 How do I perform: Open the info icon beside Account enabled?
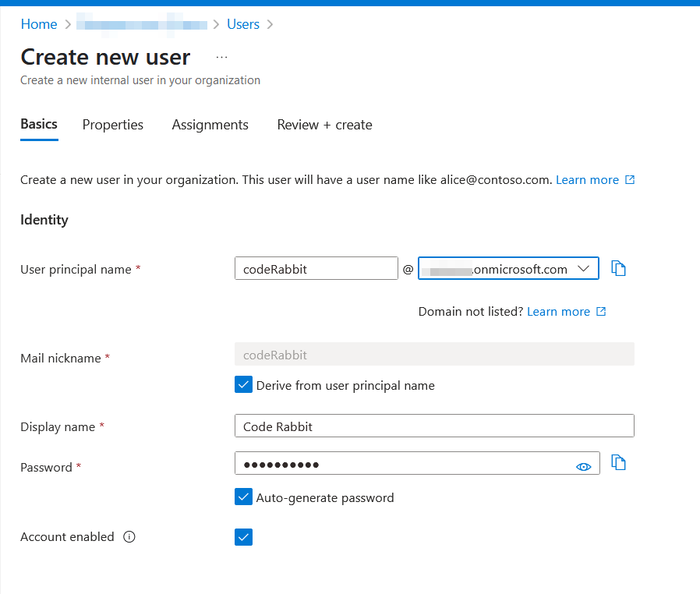click(129, 536)
